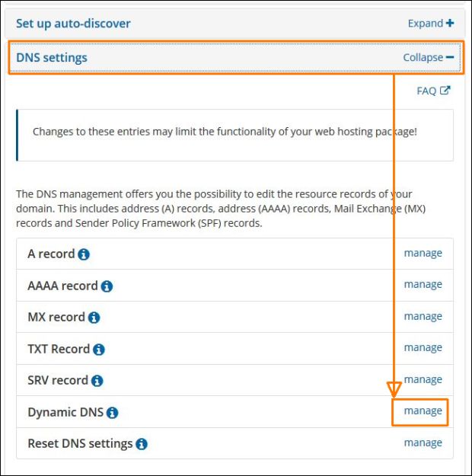
Task: Collapse the DNS settings section
Action: pyautogui.click(x=428, y=57)
